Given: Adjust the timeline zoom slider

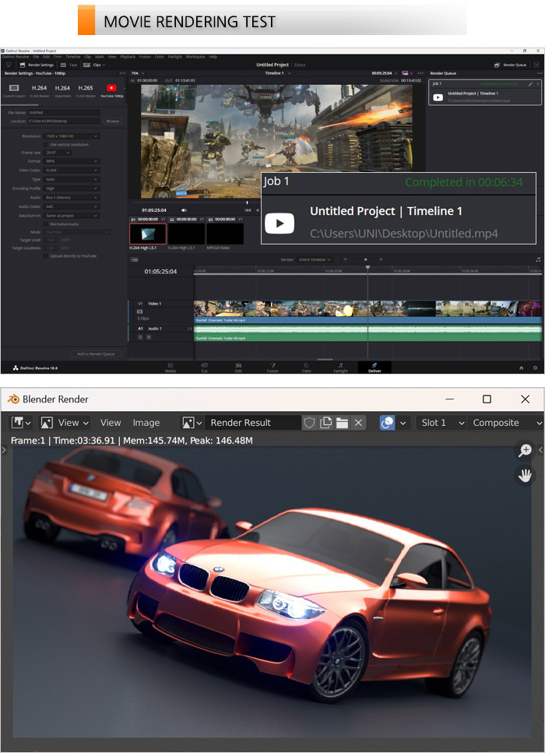Looking at the screenshot, I should [365, 259].
